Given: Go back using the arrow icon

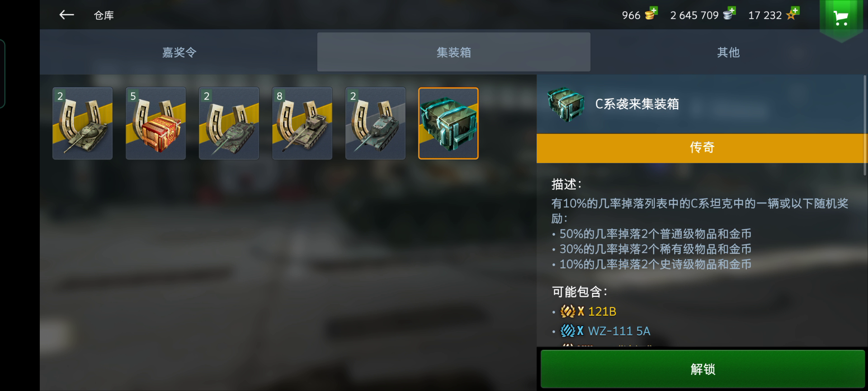Looking at the screenshot, I should pos(66,15).
